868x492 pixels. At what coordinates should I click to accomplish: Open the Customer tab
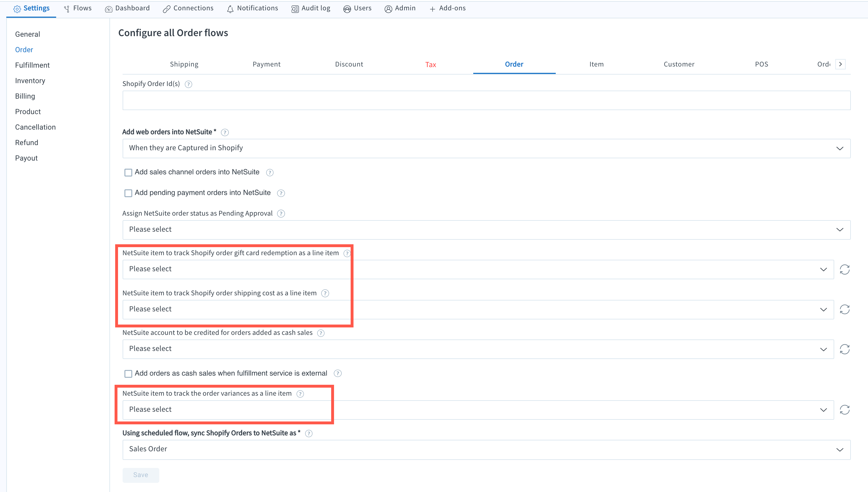pyautogui.click(x=679, y=64)
